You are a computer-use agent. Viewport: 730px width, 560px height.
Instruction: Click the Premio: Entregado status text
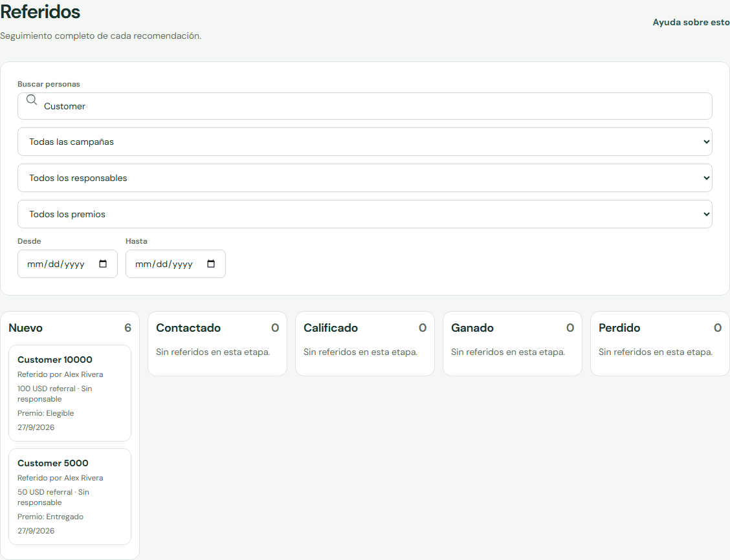[x=50, y=517]
